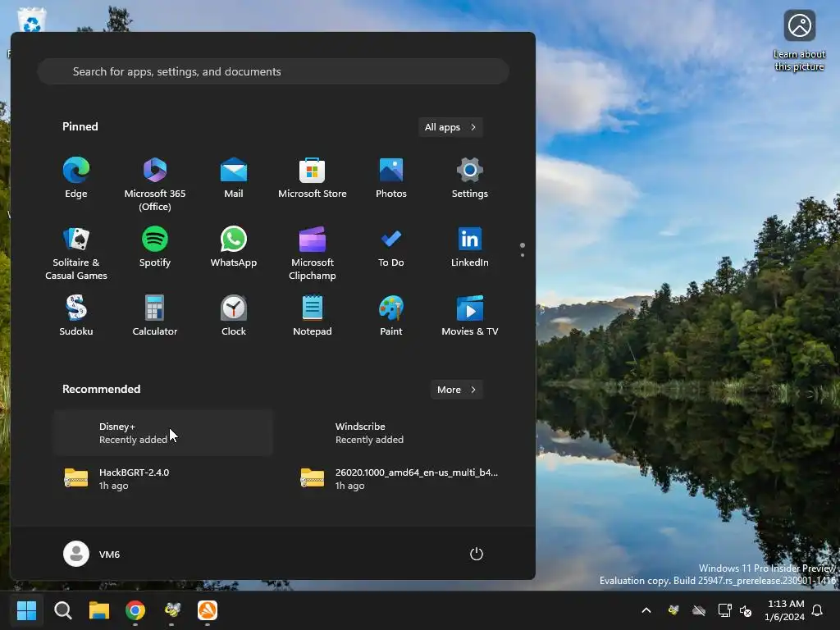Open Movies & TV app

point(470,316)
